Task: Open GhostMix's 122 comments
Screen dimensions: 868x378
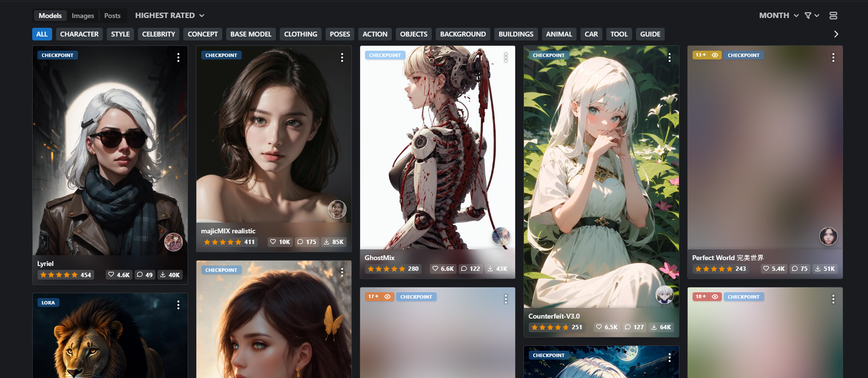Action: point(471,268)
